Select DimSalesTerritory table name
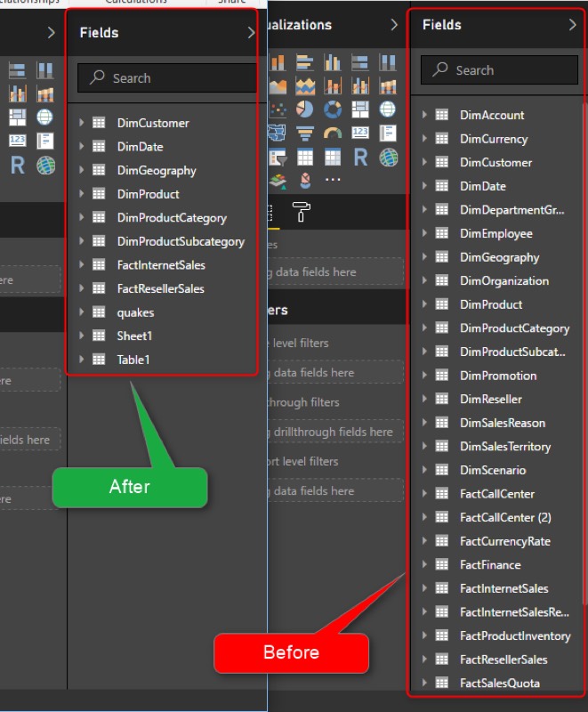The height and width of the screenshot is (712, 588). pos(505,447)
